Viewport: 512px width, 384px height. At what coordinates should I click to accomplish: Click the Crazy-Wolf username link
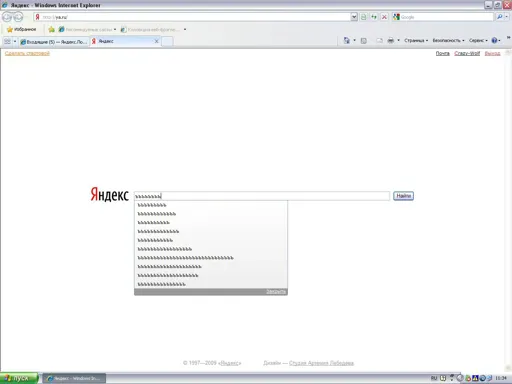pos(467,53)
